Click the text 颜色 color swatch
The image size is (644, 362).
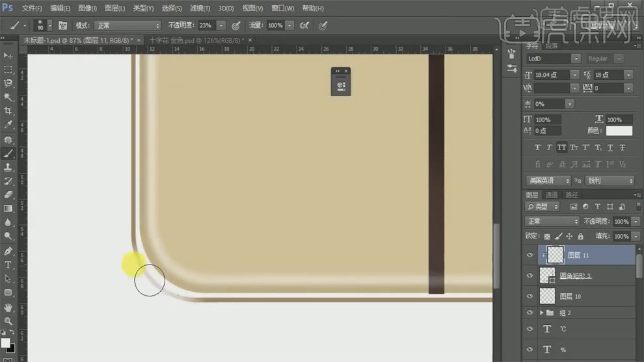point(619,131)
